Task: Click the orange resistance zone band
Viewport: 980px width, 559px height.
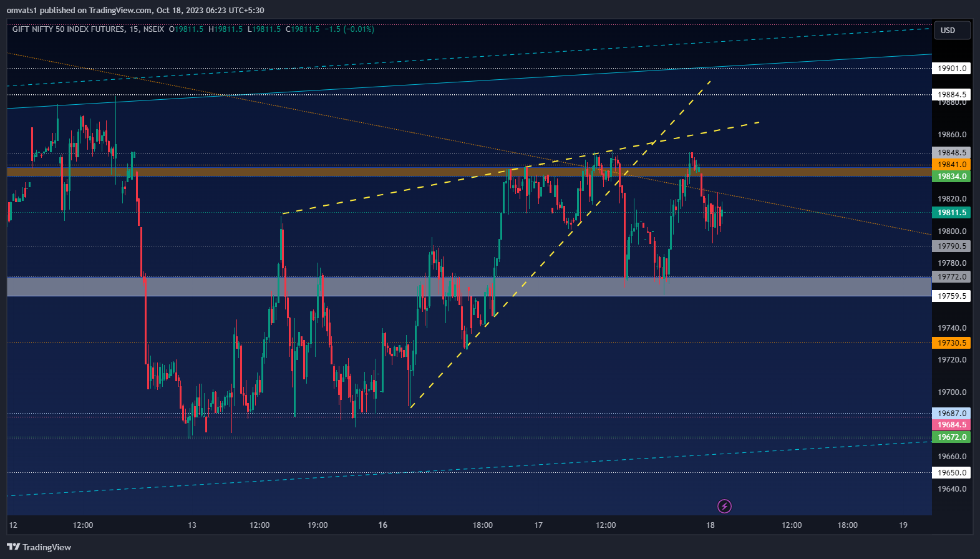Action: click(469, 172)
